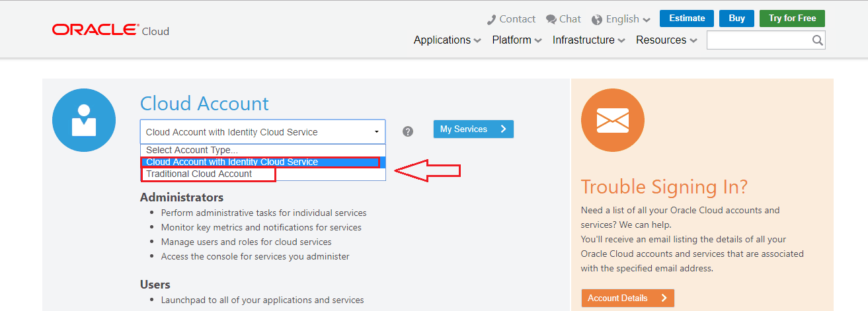
Task: Click the Administrators heading
Action: click(182, 197)
